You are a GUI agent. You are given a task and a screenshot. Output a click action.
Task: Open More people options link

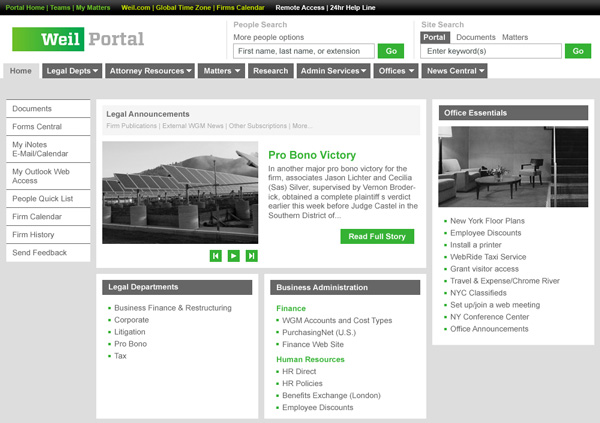(269, 37)
